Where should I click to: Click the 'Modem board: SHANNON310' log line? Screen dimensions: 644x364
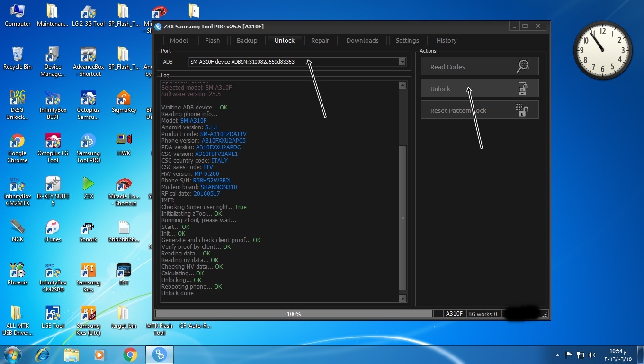coord(199,187)
